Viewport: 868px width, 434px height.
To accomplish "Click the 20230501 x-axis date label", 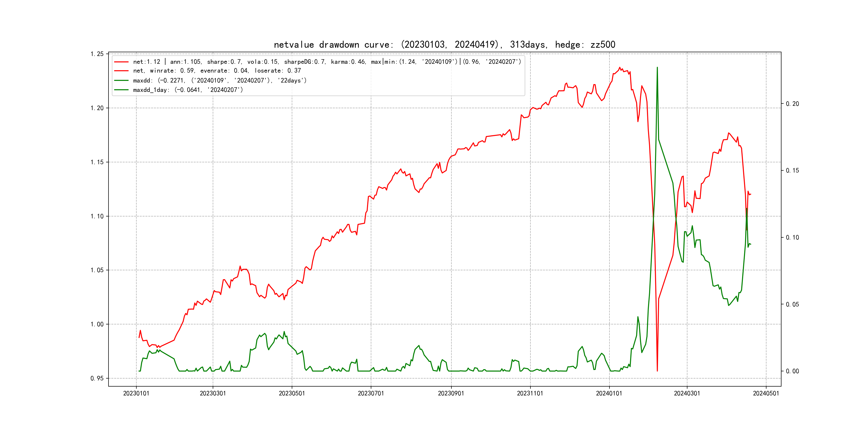I will click(x=292, y=393).
